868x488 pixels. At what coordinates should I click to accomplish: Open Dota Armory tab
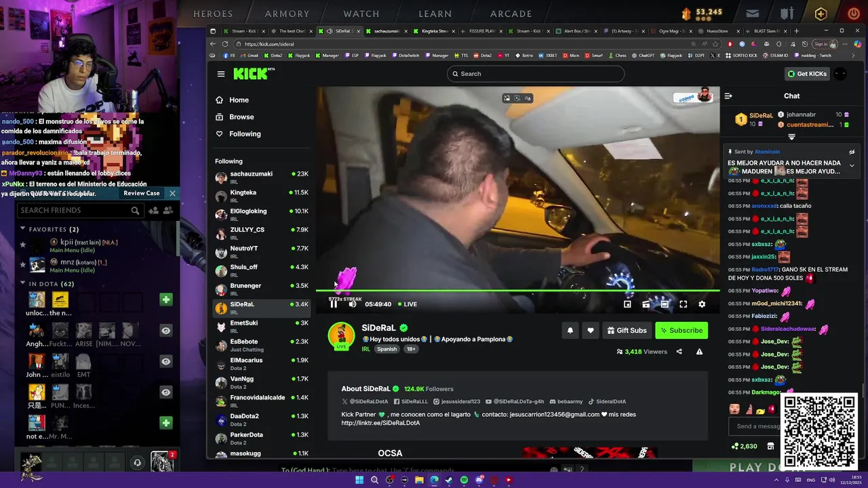coord(287,14)
